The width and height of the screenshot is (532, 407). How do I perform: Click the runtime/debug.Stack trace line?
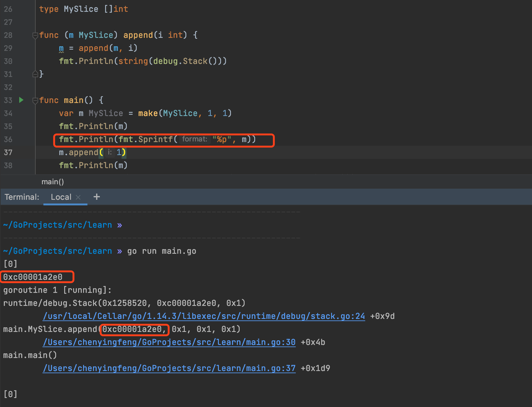point(124,303)
